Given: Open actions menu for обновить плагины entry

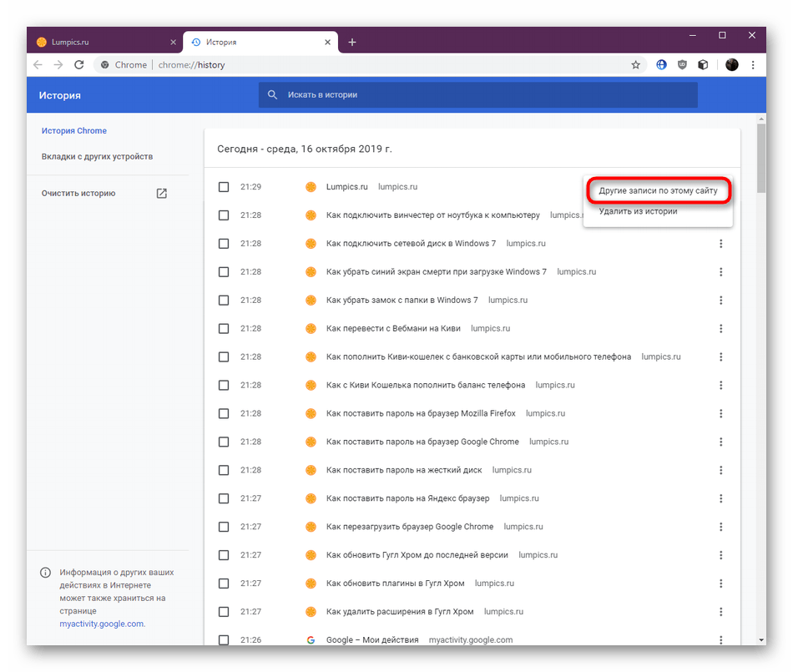Looking at the screenshot, I should click(720, 583).
